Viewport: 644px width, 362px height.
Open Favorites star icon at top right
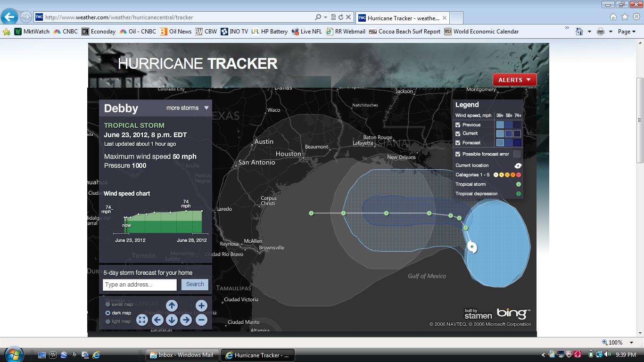(625, 17)
